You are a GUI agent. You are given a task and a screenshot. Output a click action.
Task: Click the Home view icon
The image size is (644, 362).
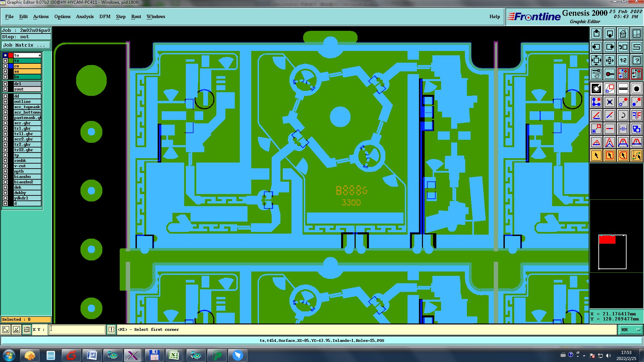pos(623,34)
